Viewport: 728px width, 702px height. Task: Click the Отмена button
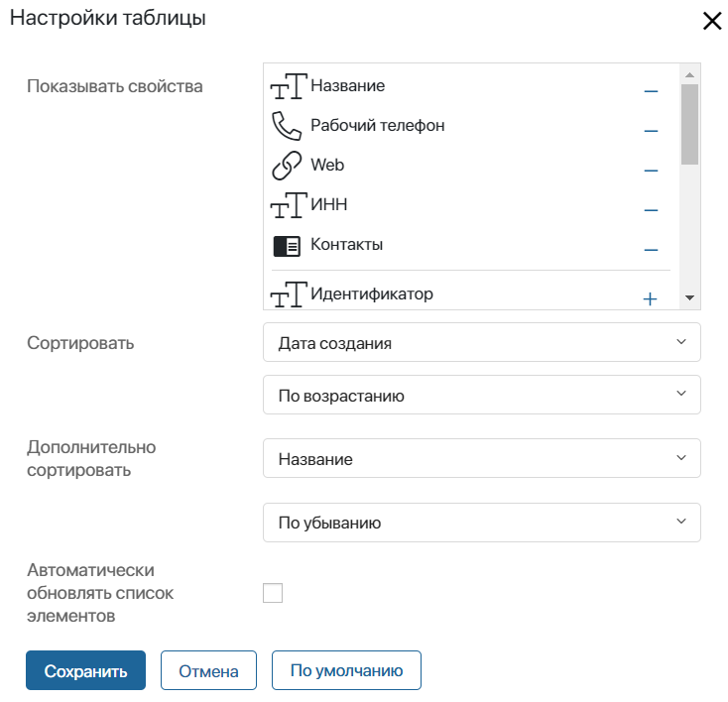click(x=208, y=670)
